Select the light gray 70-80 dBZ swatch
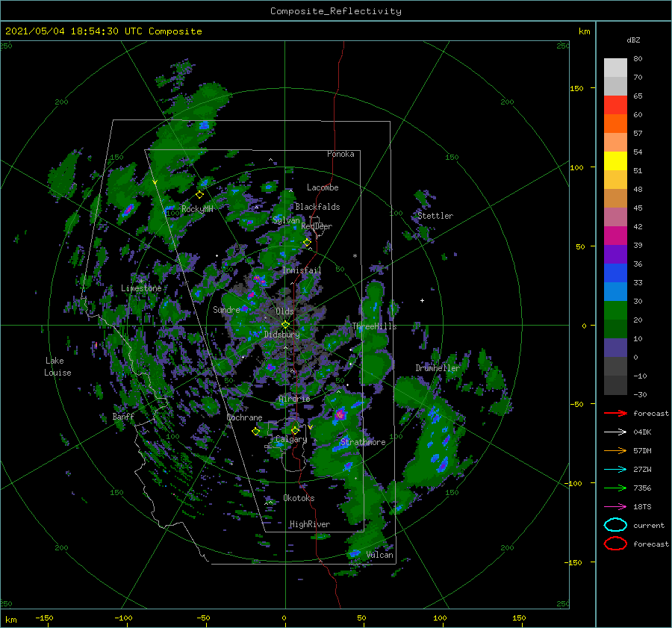This screenshot has width=672, height=628. point(615,68)
